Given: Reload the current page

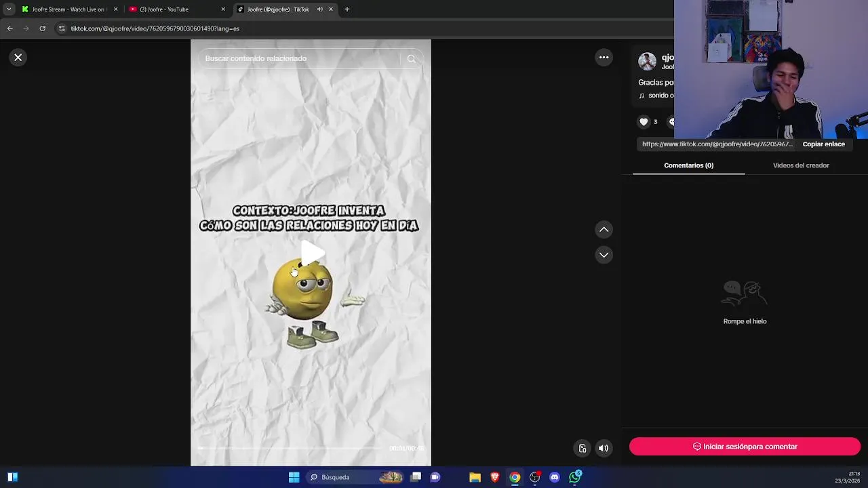Looking at the screenshot, I should (x=42, y=28).
